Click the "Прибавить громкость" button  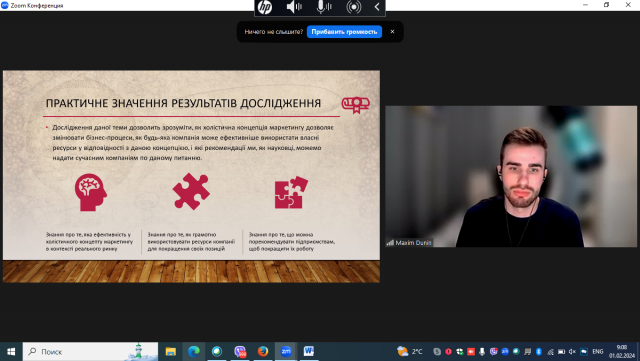pos(344,31)
